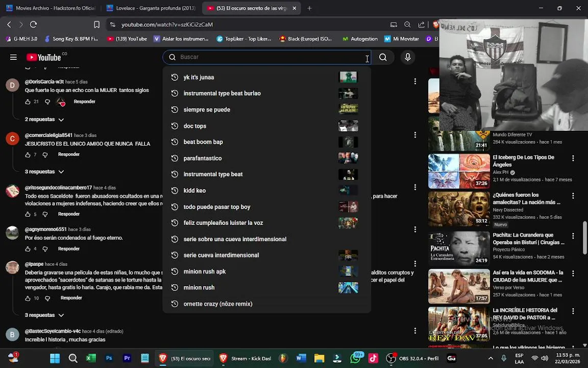Like the @agnymoreno6551 comment
This screenshot has width=588, height=368.
coord(28,248)
